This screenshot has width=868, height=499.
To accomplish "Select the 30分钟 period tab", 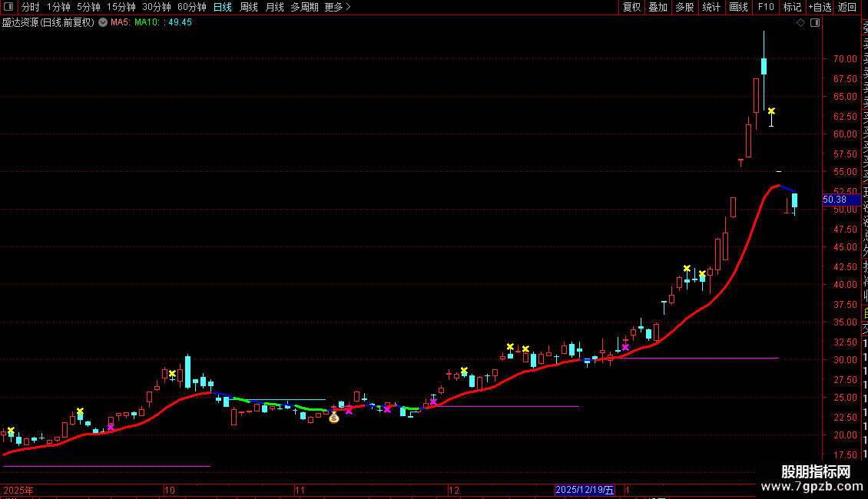I will tap(157, 7).
